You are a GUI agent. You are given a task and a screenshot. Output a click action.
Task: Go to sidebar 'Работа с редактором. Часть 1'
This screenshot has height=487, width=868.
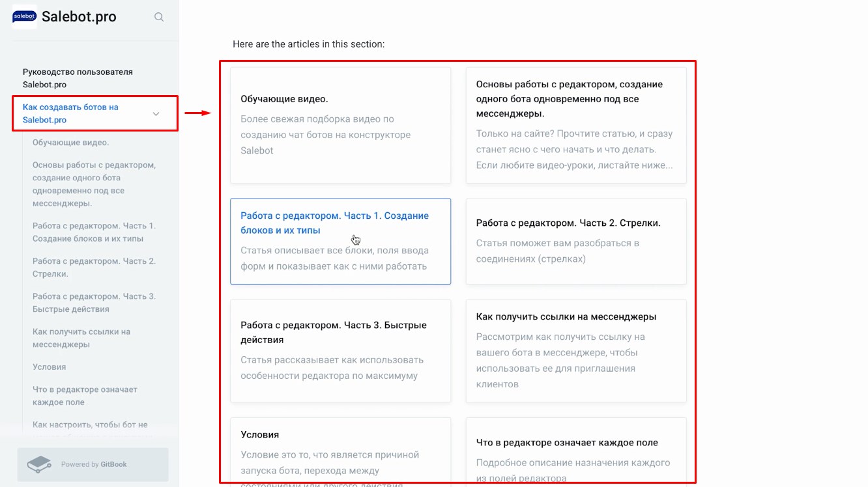tap(94, 232)
